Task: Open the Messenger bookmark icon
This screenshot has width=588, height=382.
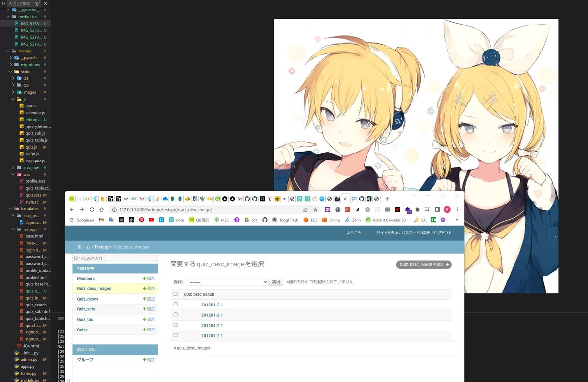Action: (x=443, y=220)
